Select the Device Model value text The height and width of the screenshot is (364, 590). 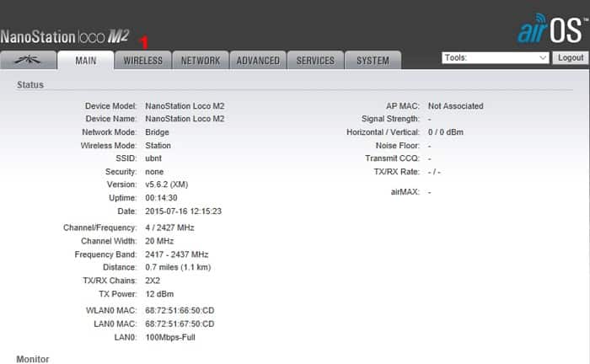(x=185, y=106)
